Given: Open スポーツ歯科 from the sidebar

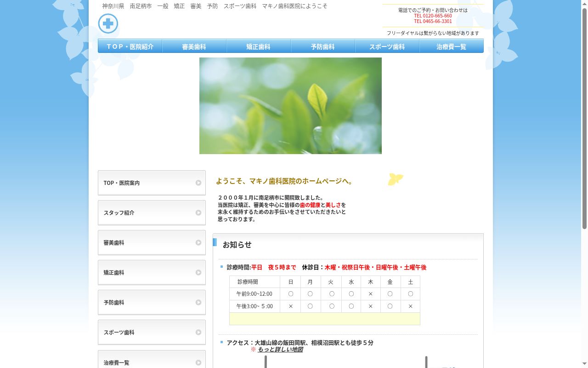Looking at the screenshot, I should click(x=152, y=332).
